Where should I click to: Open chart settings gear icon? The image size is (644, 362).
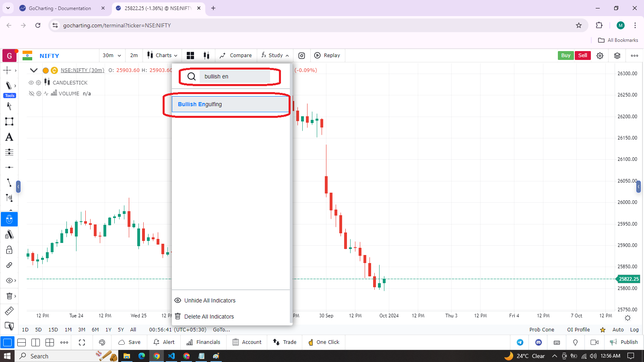tap(600, 56)
